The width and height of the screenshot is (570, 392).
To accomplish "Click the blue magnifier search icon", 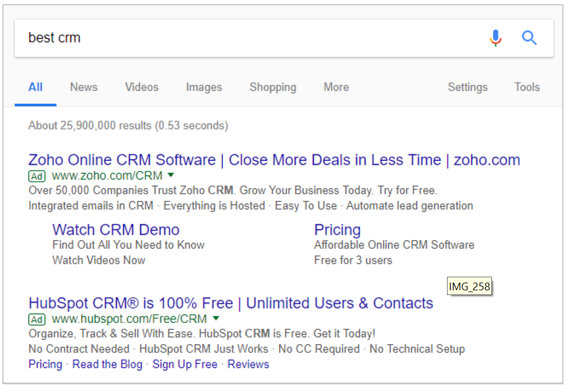I will point(529,38).
